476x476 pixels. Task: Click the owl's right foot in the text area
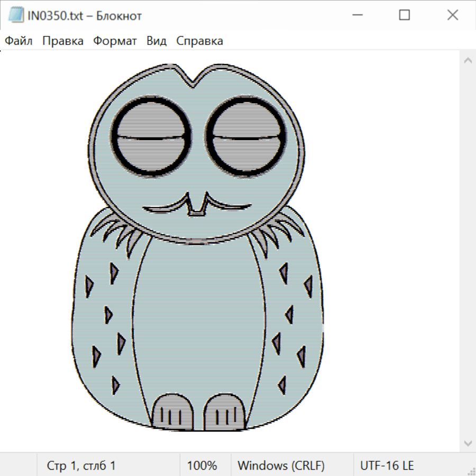225,413
